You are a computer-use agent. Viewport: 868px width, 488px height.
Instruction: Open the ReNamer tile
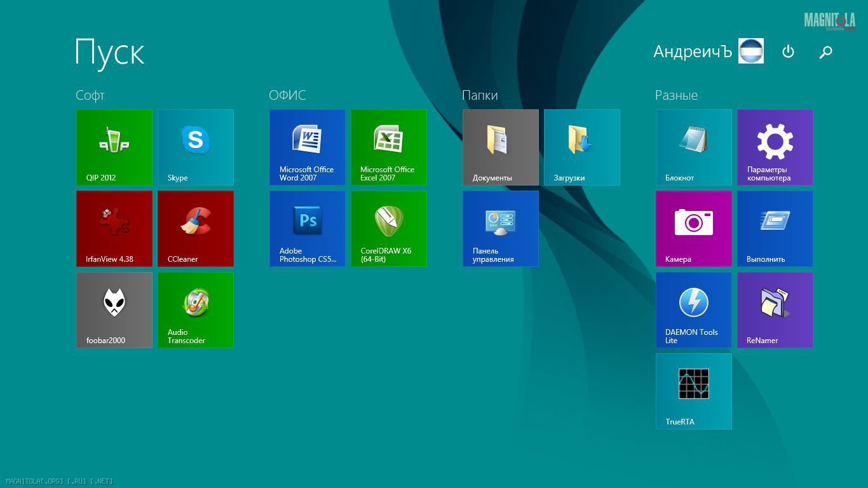pos(775,310)
